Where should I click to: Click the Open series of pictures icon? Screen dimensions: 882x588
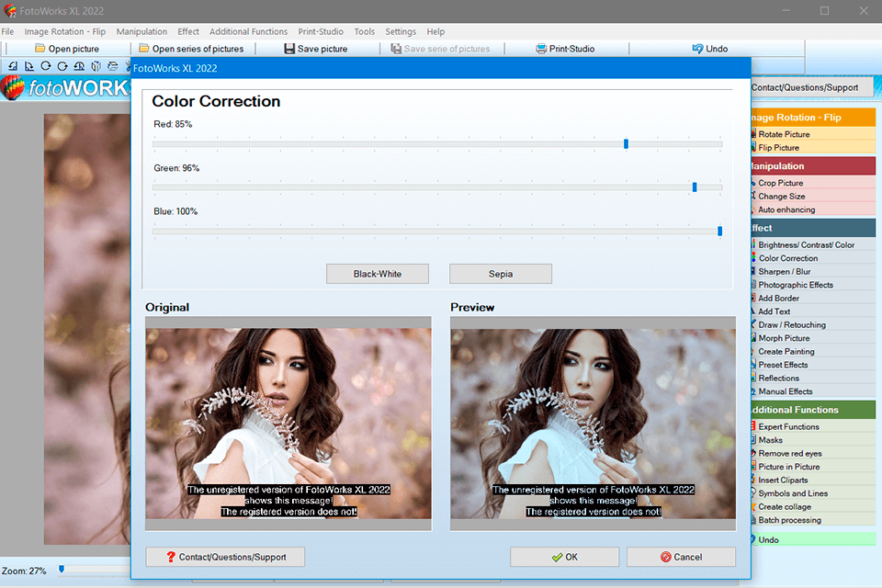(144, 49)
